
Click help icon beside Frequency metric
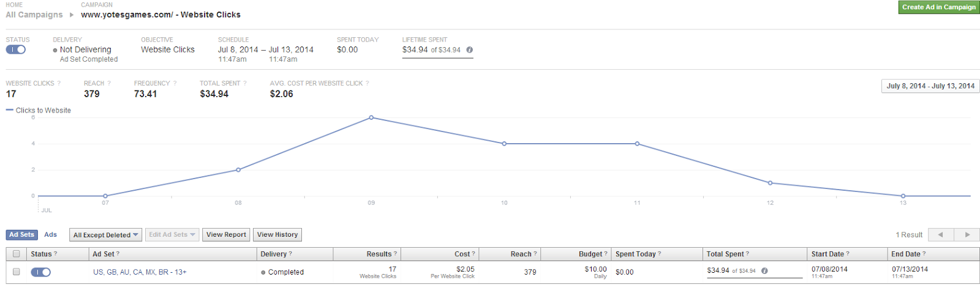(x=175, y=83)
